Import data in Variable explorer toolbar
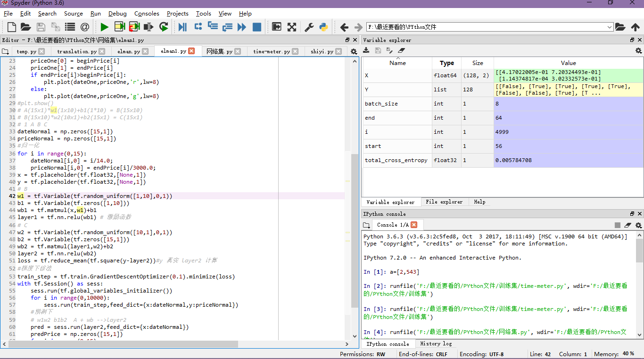Screen dimensions: 644x359 coord(366,50)
